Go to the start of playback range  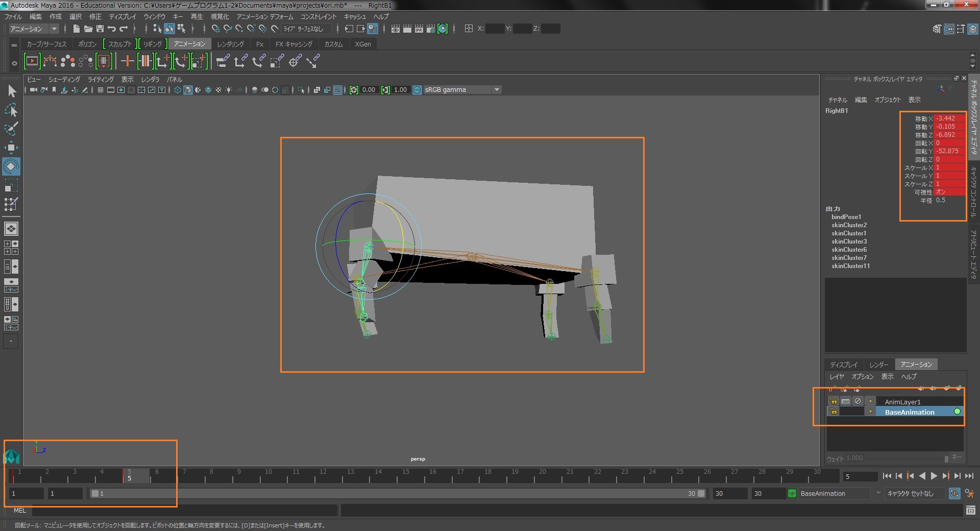(887, 476)
